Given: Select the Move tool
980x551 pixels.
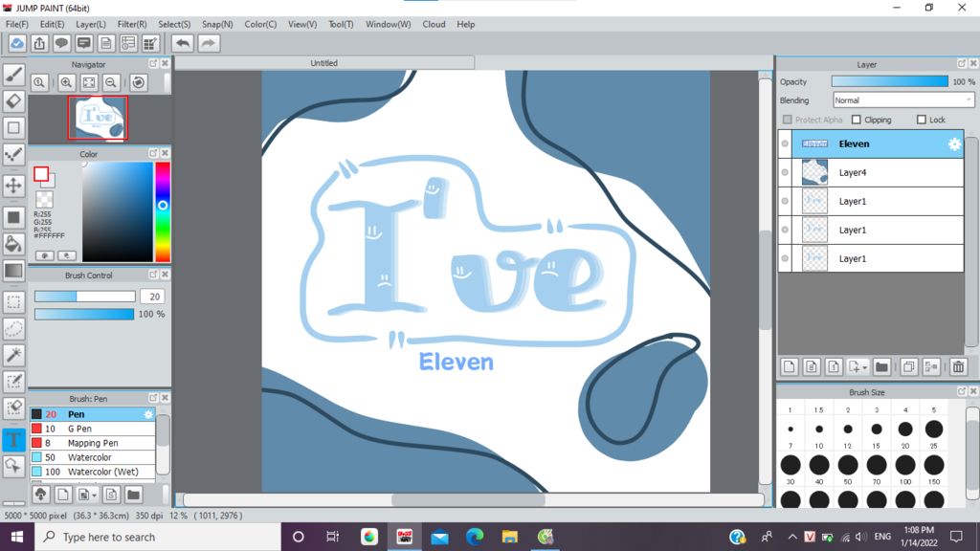Looking at the screenshot, I should 13,186.
